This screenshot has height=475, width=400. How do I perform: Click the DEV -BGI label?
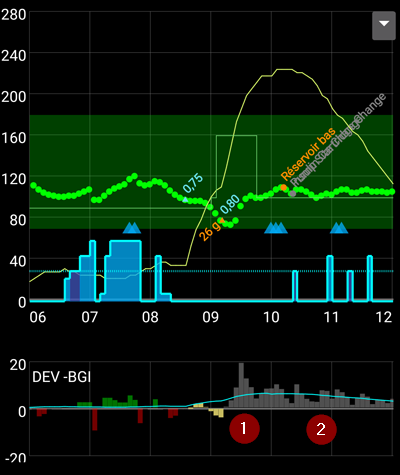point(61,377)
